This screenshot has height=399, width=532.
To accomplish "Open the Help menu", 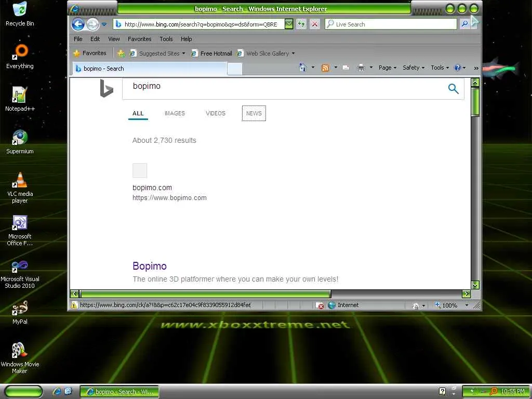I will pos(187,39).
